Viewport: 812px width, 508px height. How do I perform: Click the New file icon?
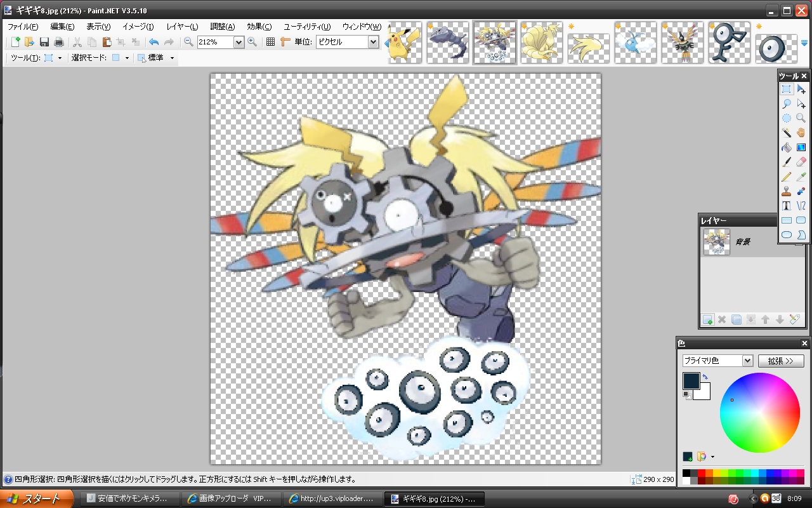pyautogui.click(x=16, y=42)
